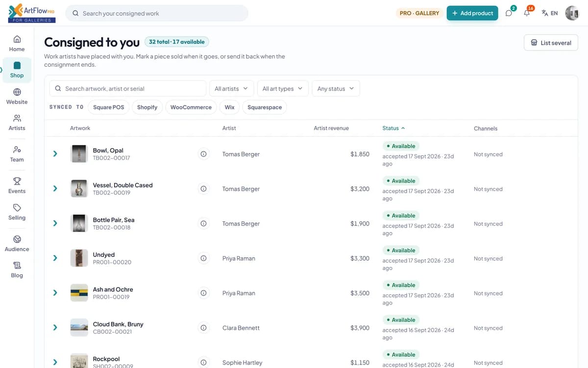Open the Any status dropdown
The width and height of the screenshot is (588, 368).
click(x=336, y=88)
